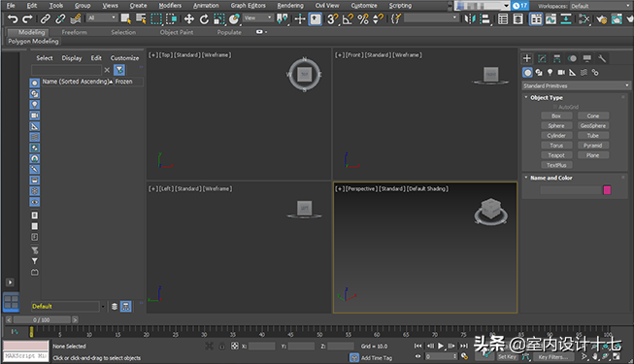The height and width of the screenshot is (364, 634).
Task: Toggle the Percent Snap icon
Action: 363,19
